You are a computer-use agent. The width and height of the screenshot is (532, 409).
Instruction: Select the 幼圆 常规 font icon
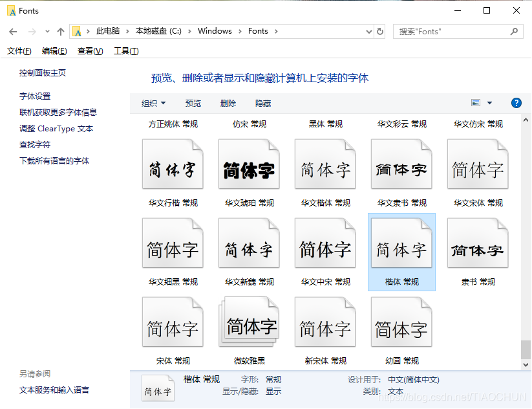401,322
